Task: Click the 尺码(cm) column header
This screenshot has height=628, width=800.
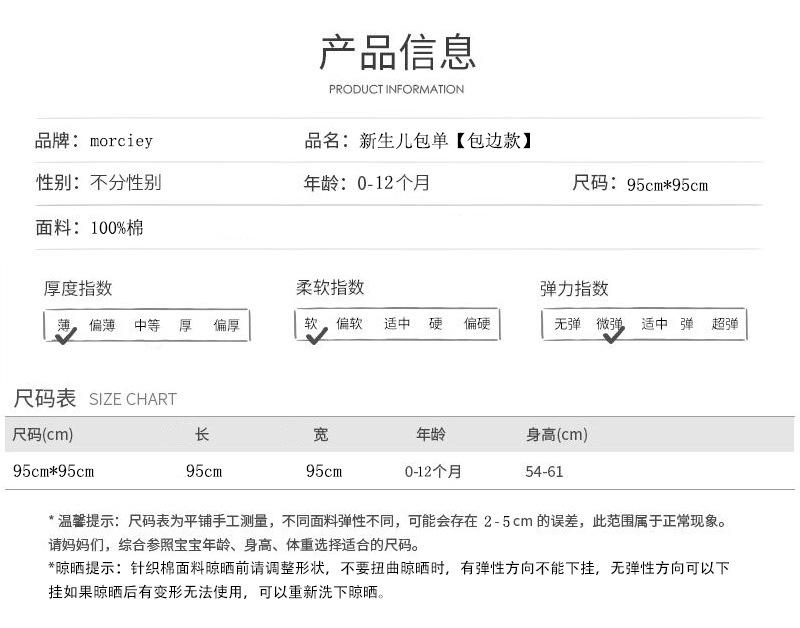Action: [x=43, y=434]
